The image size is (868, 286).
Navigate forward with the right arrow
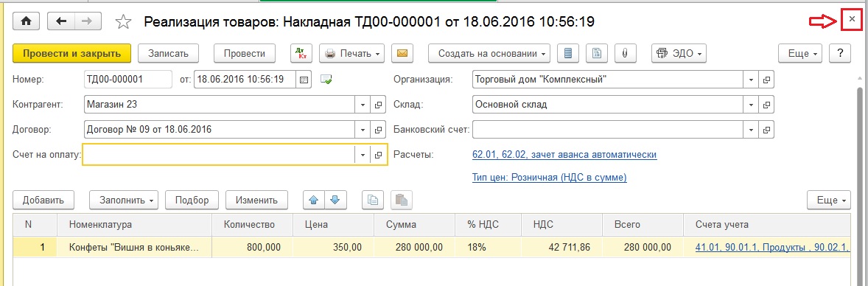pos(88,21)
